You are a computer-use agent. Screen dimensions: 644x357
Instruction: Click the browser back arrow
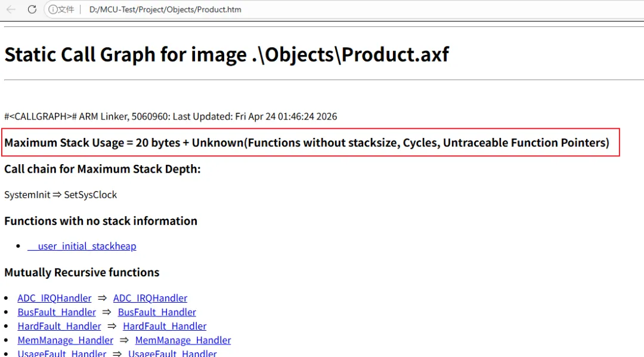coord(11,10)
